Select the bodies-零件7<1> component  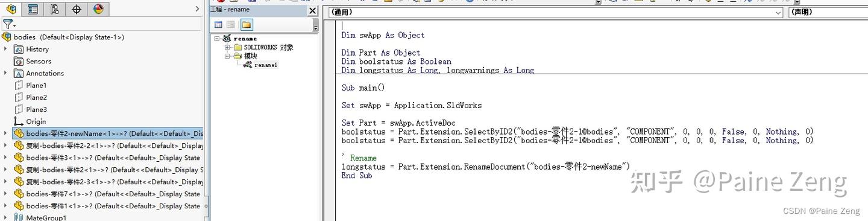click(107, 194)
